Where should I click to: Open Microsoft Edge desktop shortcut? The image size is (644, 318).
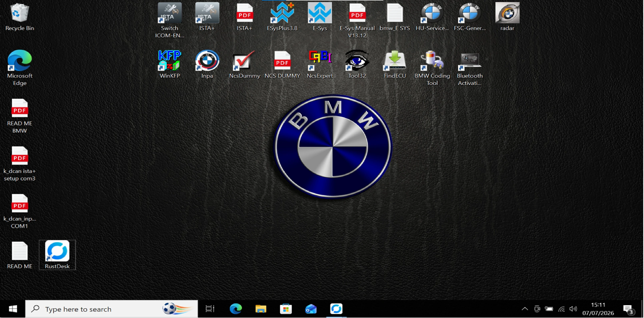tap(20, 68)
